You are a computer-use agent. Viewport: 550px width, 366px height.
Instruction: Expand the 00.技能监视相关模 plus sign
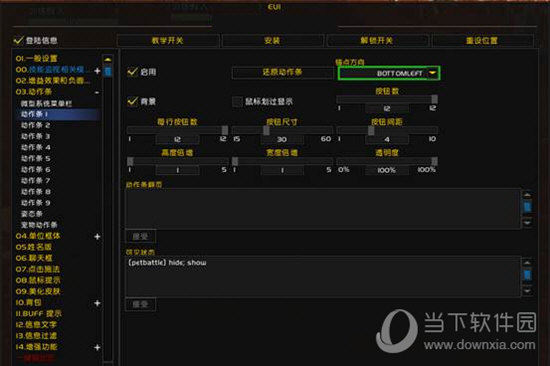[97, 71]
